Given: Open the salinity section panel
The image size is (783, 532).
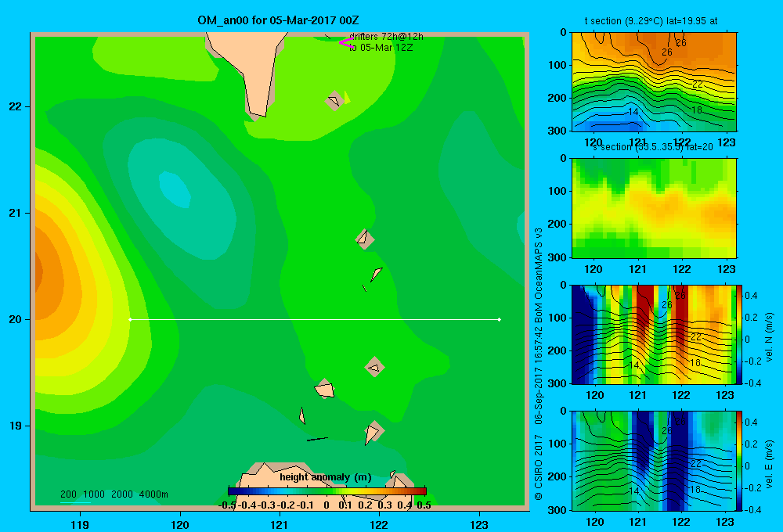Looking at the screenshot, I should [654, 208].
